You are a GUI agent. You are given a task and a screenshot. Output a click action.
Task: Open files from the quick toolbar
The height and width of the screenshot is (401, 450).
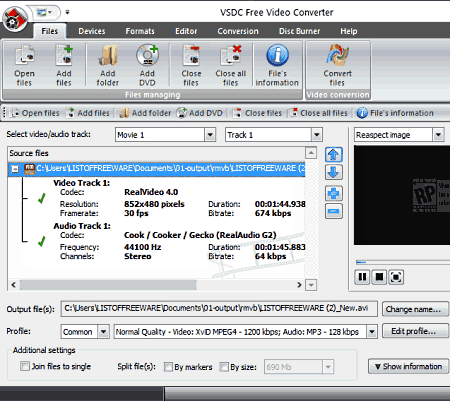[34, 113]
